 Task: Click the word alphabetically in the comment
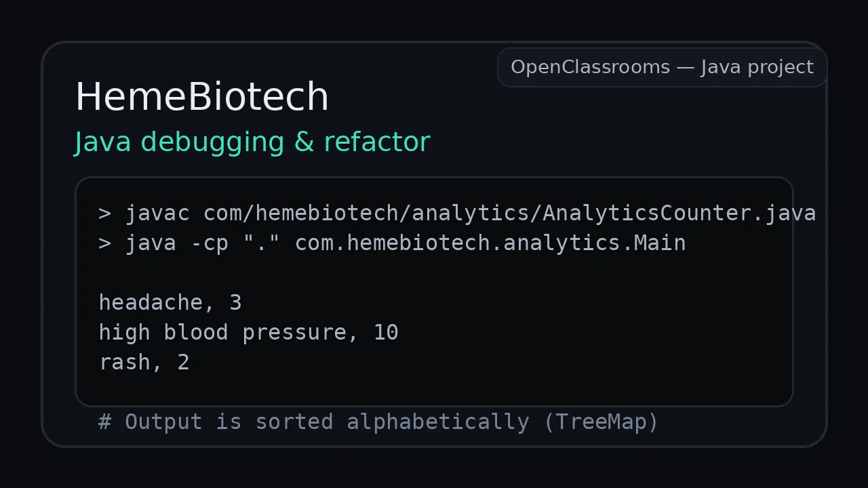pos(437,422)
